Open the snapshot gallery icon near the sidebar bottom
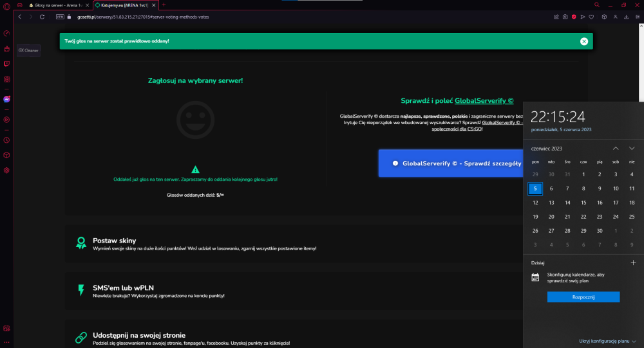The width and height of the screenshot is (644, 348). [x=6, y=328]
